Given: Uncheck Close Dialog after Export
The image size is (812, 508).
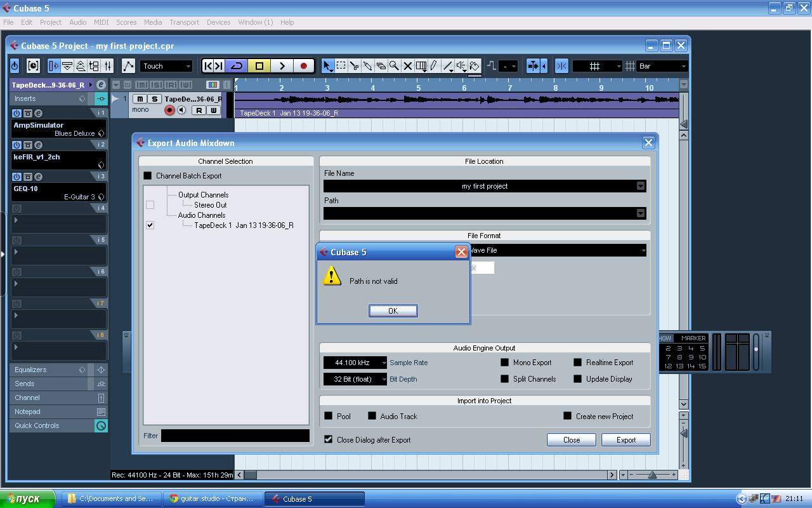Looking at the screenshot, I should click(x=328, y=439).
